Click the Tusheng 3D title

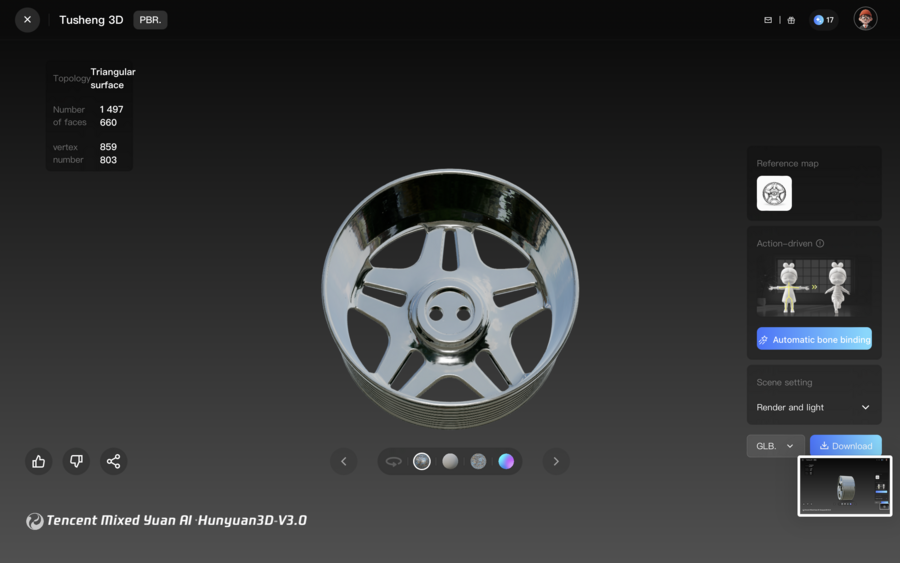91,20
